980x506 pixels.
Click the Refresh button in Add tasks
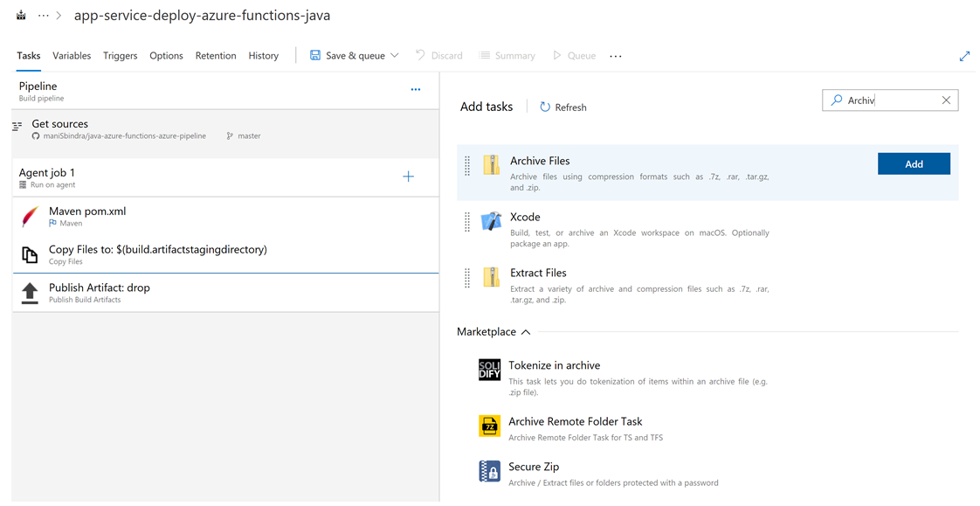pos(563,107)
